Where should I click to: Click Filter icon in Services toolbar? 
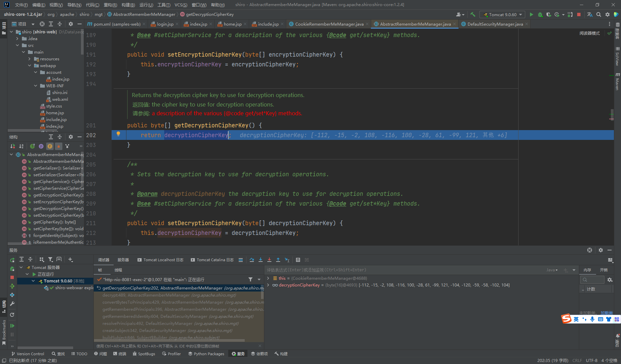coord(50,260)
